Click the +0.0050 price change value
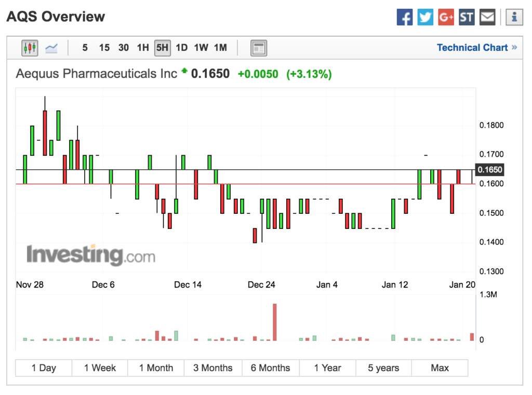The width and height of the screenshot is (532, 395). click(258, 74)
